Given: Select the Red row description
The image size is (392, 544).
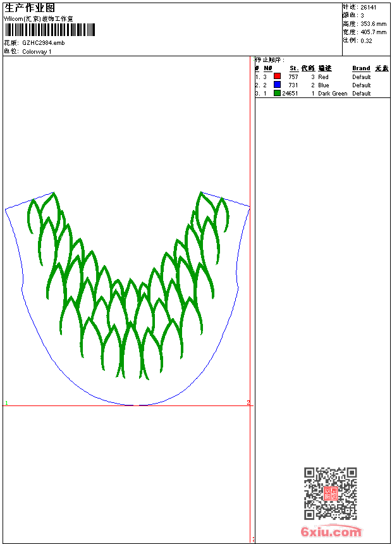Looking at the screenshot, I should [323, 77].
